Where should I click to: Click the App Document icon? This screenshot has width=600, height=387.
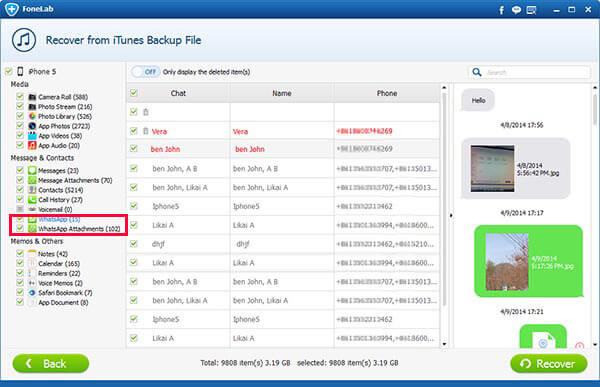pyautogui.click(x=32, y=302)
